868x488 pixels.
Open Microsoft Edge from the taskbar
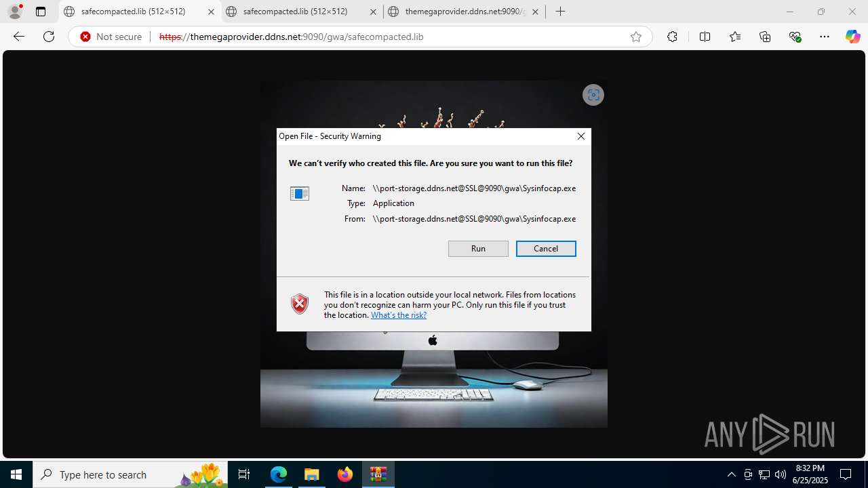[279, 474]
